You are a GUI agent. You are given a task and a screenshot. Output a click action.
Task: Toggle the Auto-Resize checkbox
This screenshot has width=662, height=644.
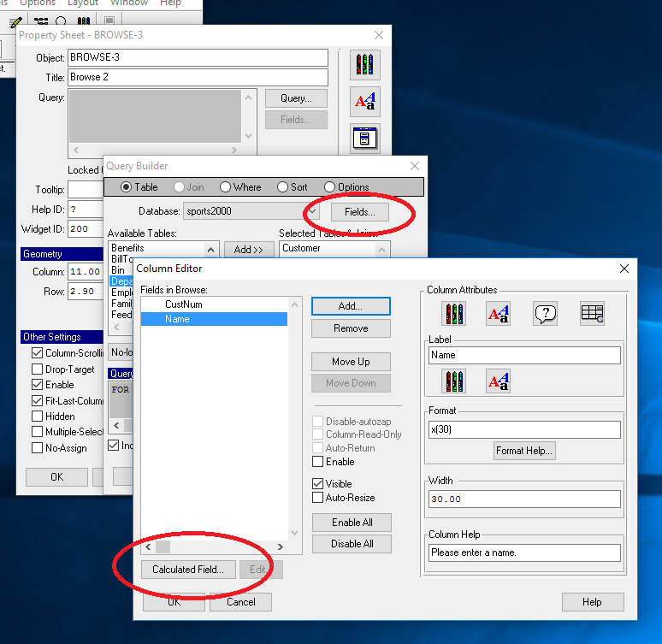[318, 498]
